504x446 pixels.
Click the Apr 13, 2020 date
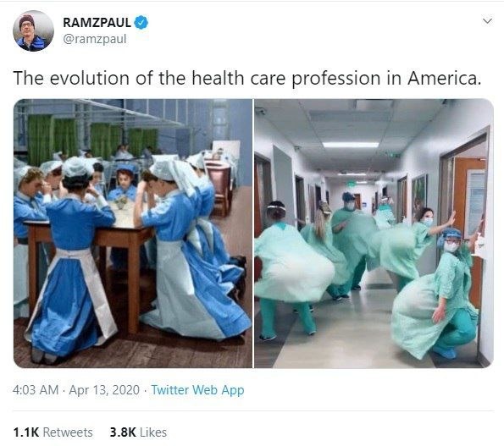[x=104, y=390]
